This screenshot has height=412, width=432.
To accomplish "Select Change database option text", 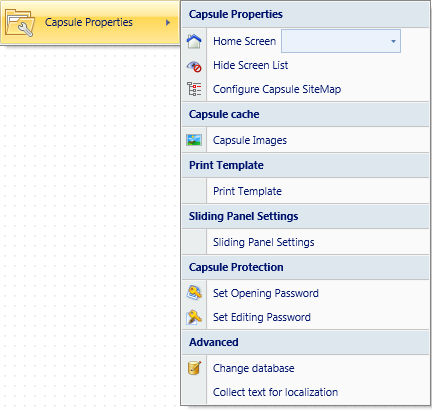I will tap(254, 368).
